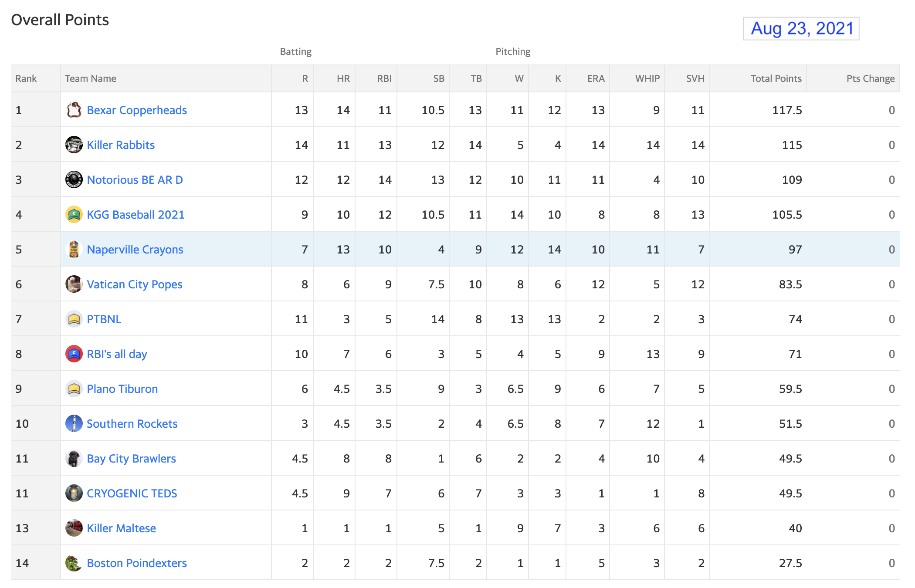915x588 pixels.
Task: Sort table by HR column header
Action: pos(343,78)
